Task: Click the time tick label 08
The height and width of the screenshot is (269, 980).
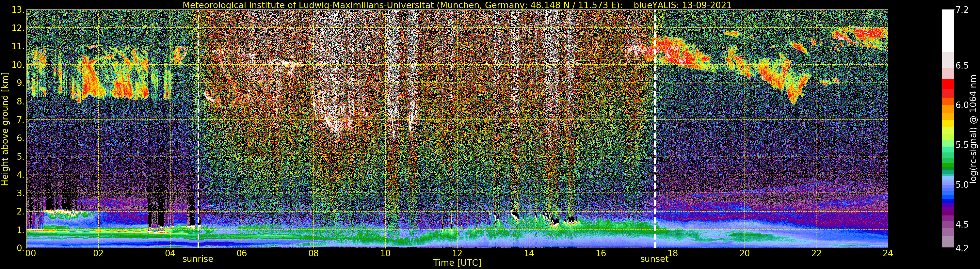Action: 313,253
